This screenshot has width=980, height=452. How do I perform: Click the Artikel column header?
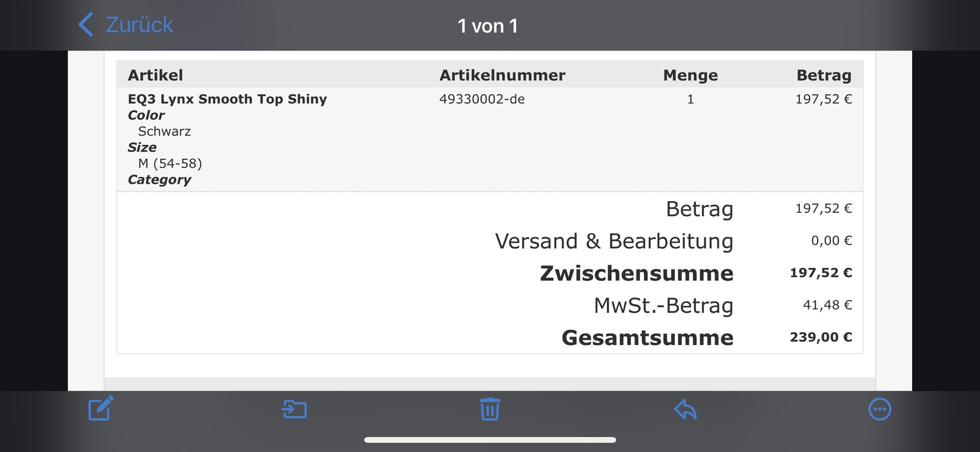click(155, 75)
